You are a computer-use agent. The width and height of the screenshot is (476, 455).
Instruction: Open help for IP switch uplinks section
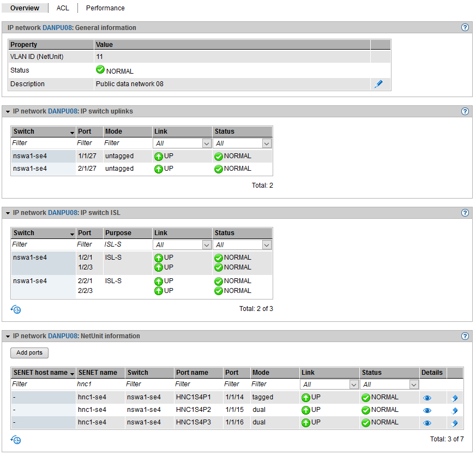click(465, 111)
